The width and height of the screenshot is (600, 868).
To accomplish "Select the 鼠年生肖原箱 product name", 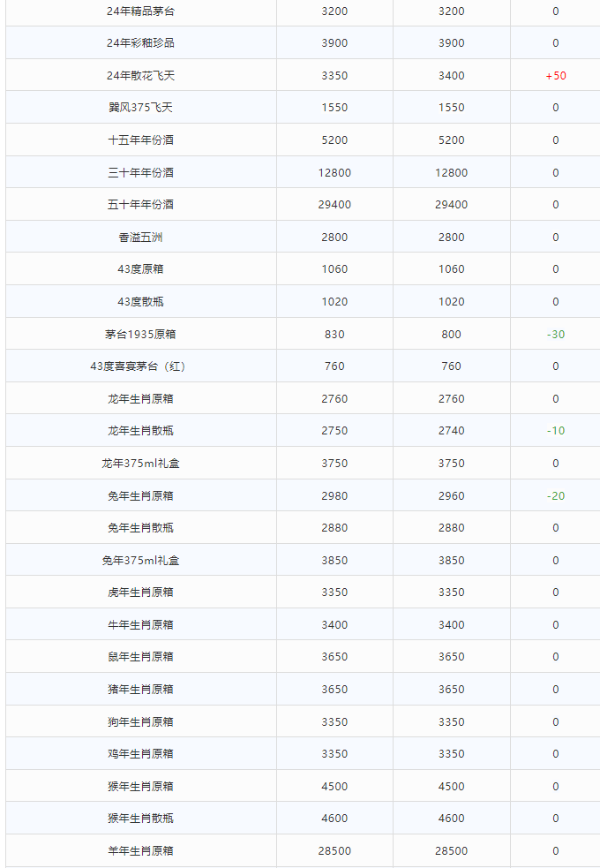I will click(140, 657).
